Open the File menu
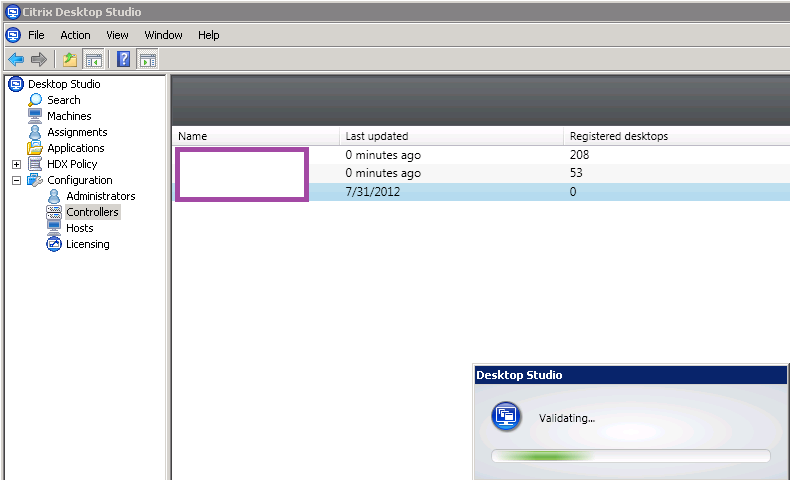790x480 pixels. point(36,35)
